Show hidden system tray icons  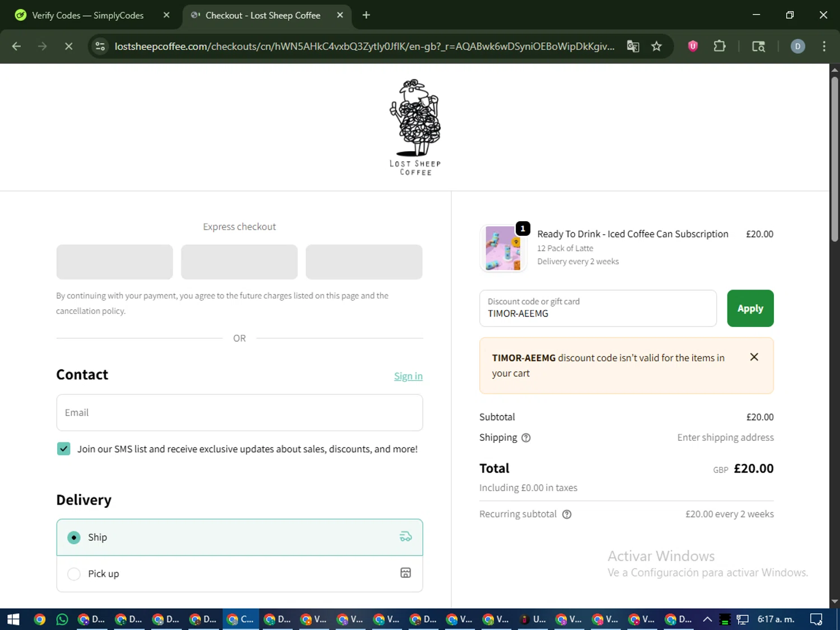707,619
